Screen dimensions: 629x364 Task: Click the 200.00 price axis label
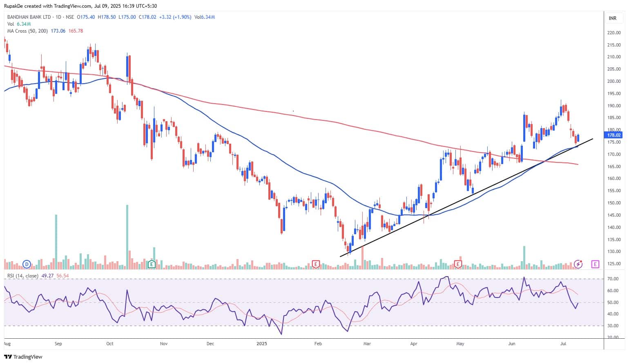coord(614,81)
